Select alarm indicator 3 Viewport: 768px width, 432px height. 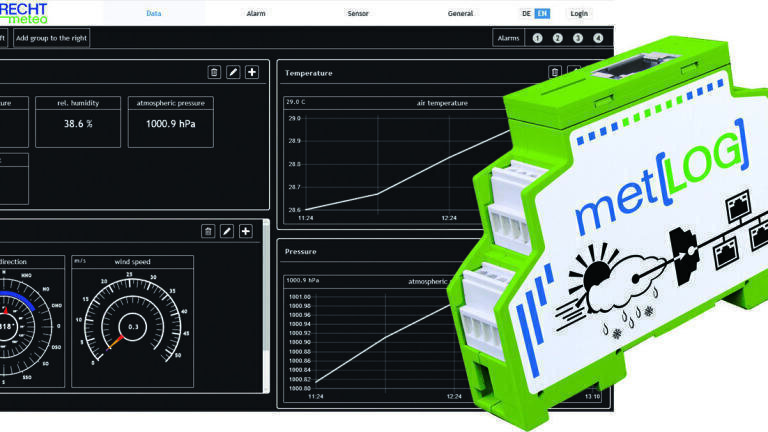578,38
